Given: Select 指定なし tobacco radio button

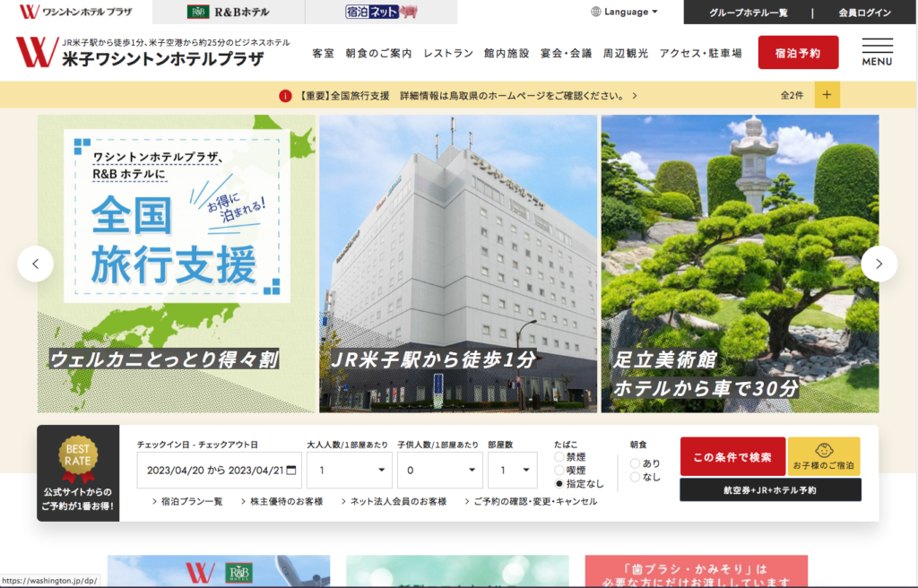Looking at the screenshot, I should pos(559,483).
